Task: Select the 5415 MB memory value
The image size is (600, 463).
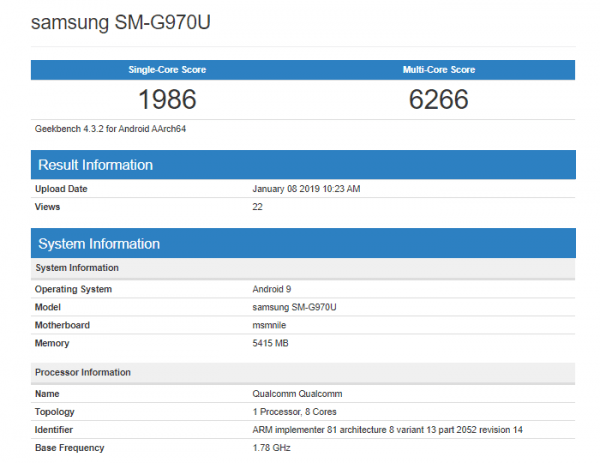Action: 272,343
